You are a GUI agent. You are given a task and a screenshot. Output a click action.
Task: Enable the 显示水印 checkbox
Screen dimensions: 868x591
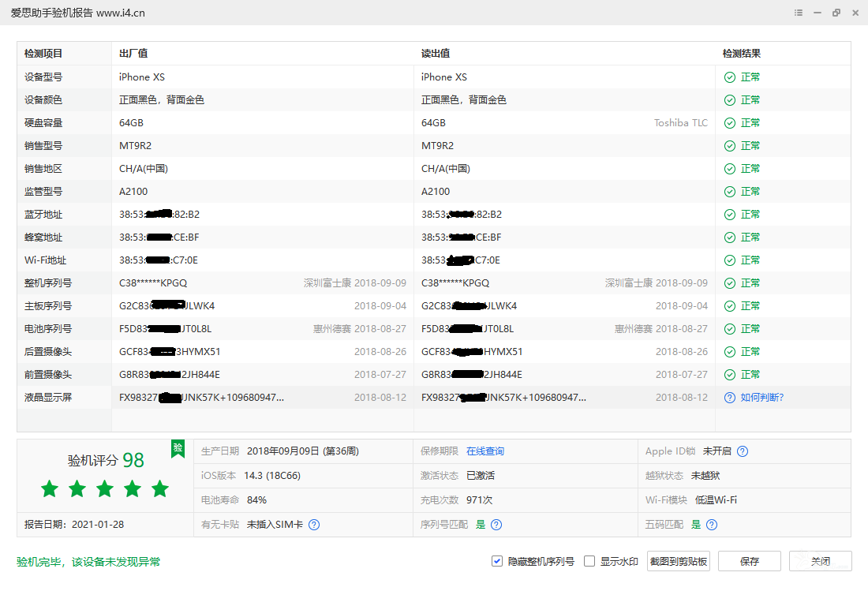(589, 561)
